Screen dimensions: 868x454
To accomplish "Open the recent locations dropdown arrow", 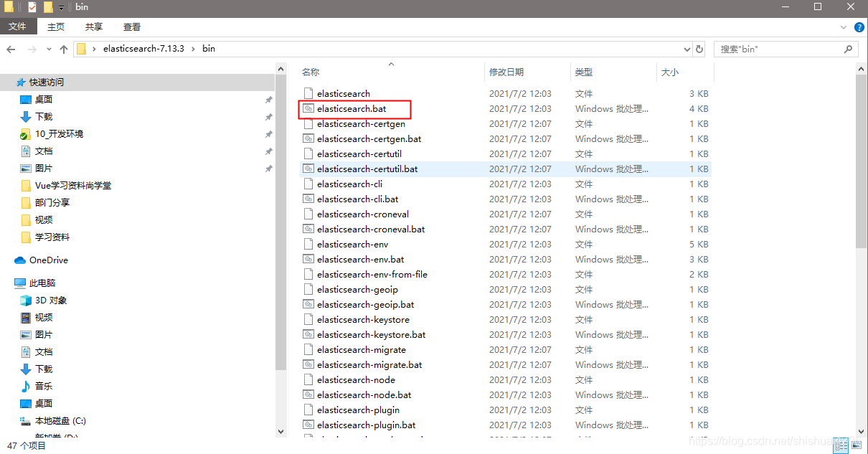I will (49, 49).
